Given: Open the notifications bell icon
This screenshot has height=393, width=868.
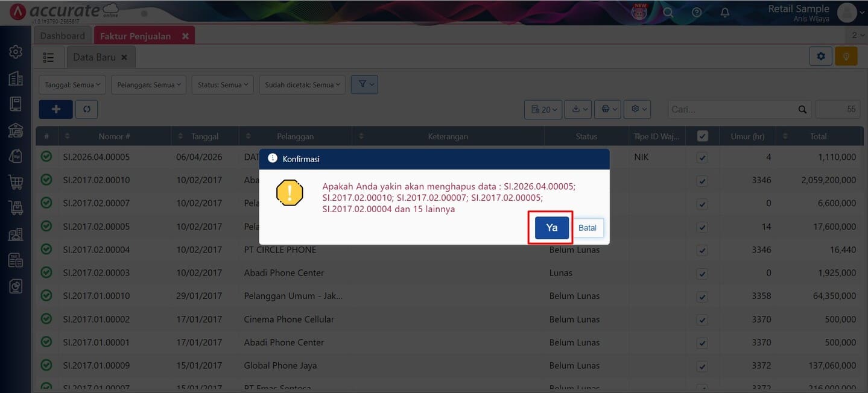Looking at the screenshot, I should click(725, 12).
